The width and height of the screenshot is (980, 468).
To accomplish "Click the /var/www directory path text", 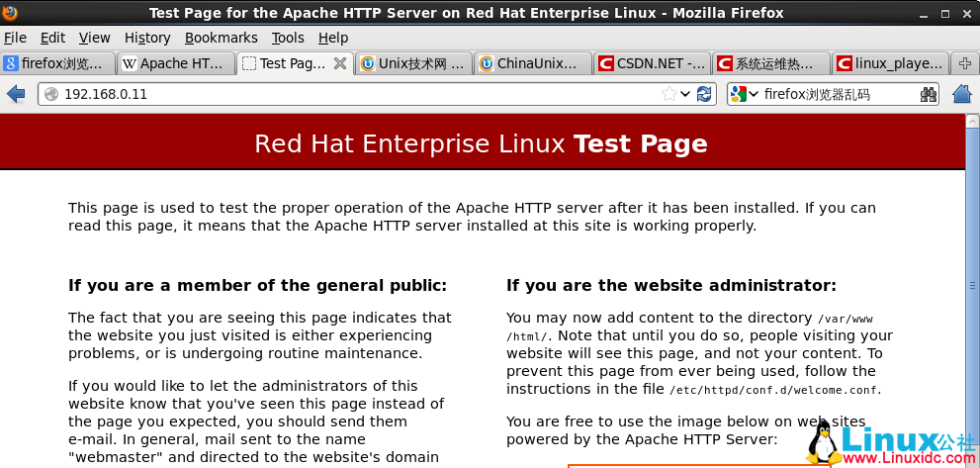I will pos(845,319).
